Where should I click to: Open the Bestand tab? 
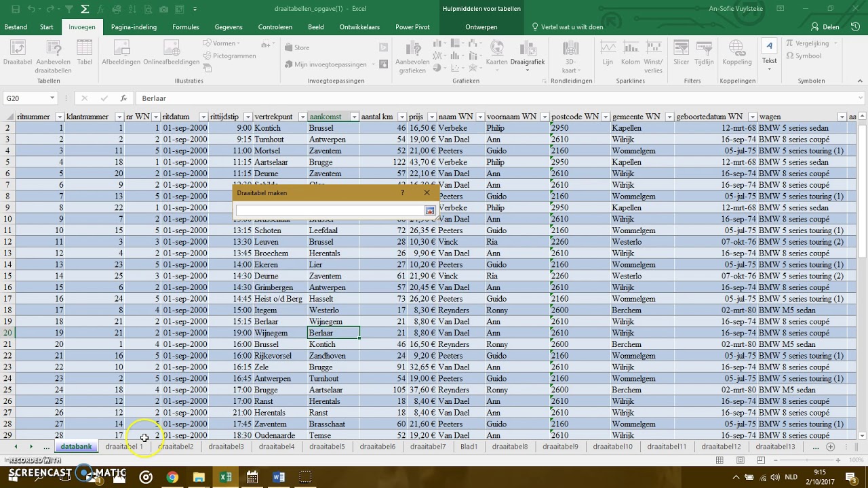point(16,27)
